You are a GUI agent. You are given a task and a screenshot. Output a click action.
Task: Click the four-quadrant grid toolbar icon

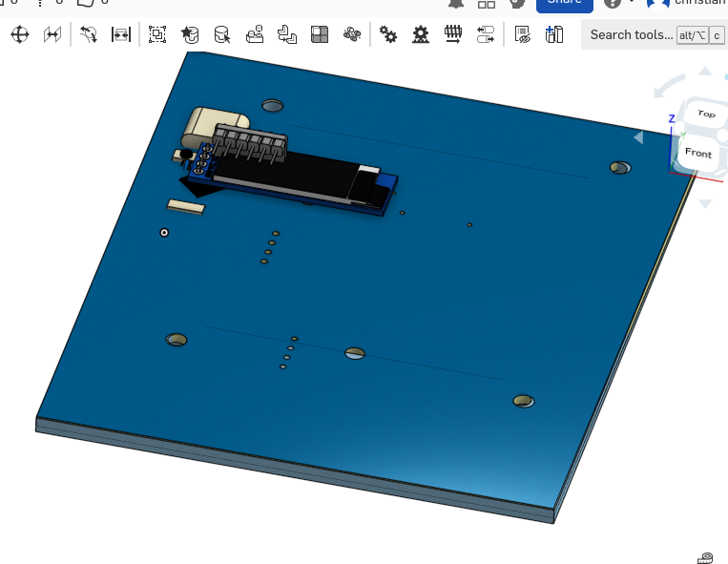pos(320,34)
